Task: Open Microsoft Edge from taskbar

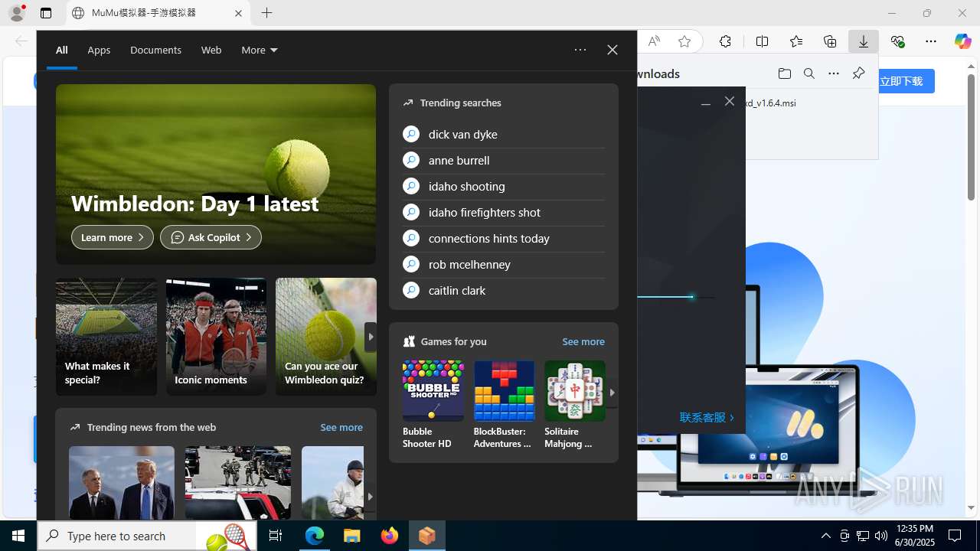Action: pyautogui.click(x=315, y=536)
